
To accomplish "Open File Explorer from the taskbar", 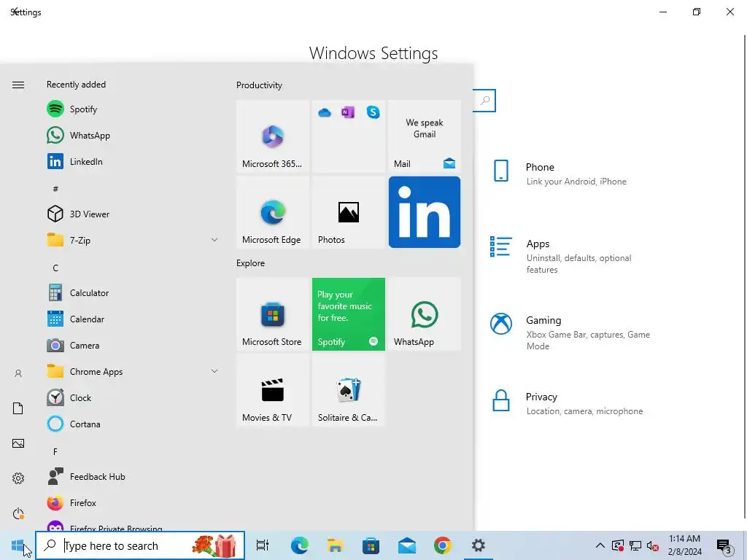I will (x=336, y=545).
